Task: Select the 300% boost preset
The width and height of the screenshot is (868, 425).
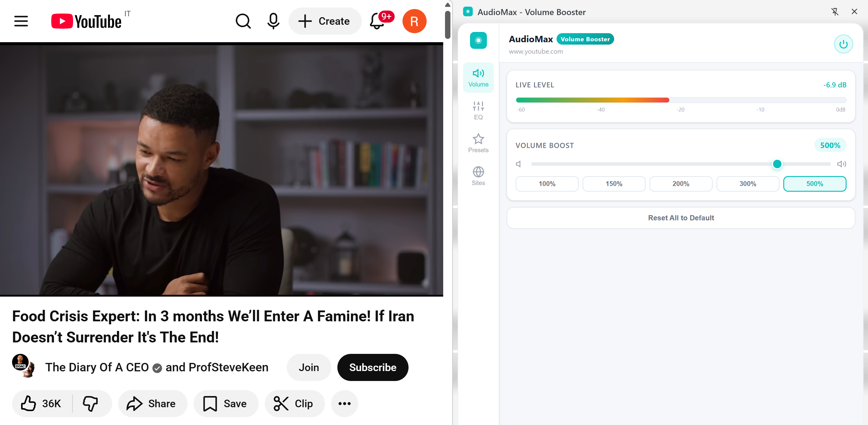Action: [x=747, y=184]
